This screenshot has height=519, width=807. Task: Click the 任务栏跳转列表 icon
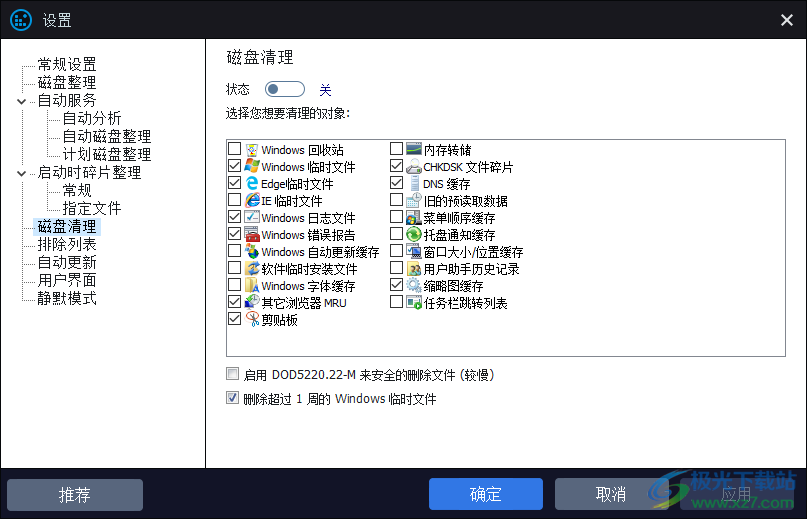point(414,302)
